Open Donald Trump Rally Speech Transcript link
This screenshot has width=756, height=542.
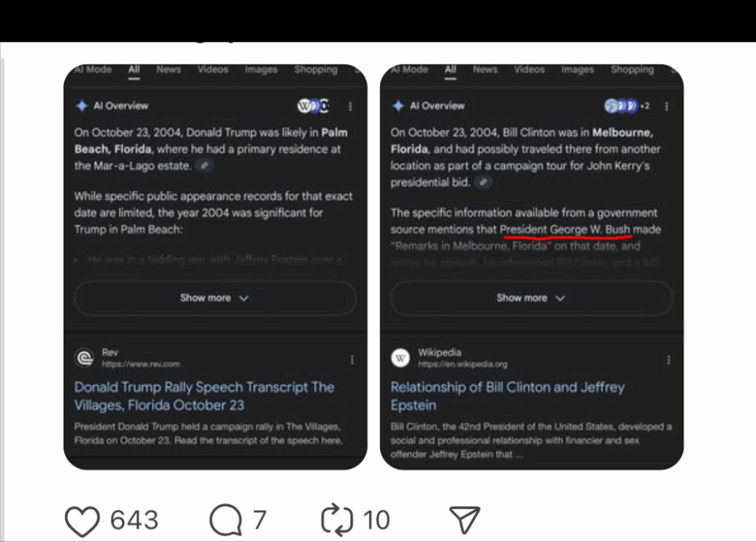(204, 396)
